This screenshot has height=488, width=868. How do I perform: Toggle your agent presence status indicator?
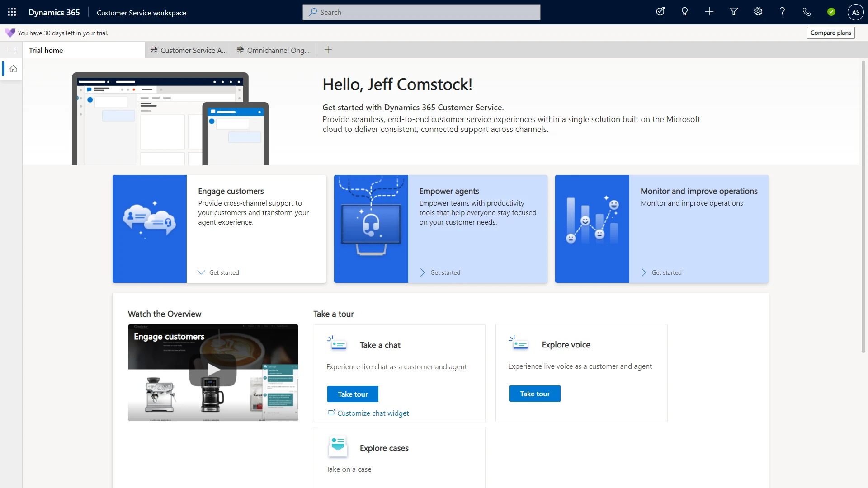831,12
